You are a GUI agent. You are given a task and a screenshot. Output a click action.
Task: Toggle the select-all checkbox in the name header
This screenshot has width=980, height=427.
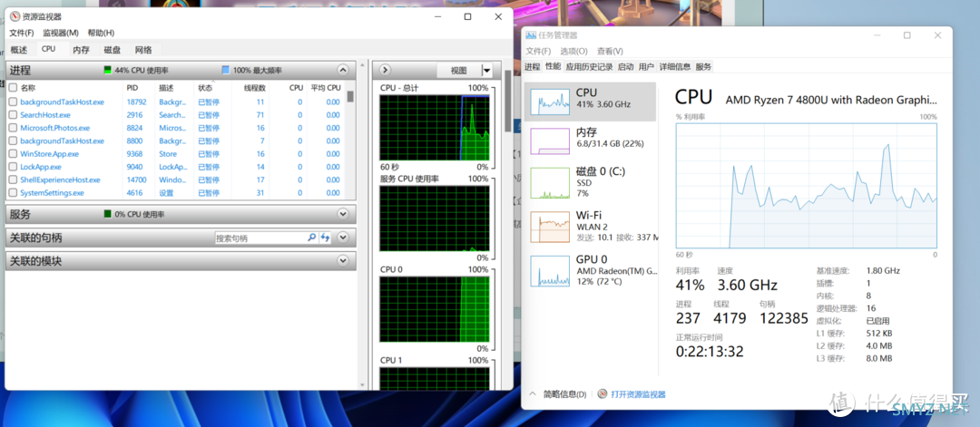coord(13,88)
